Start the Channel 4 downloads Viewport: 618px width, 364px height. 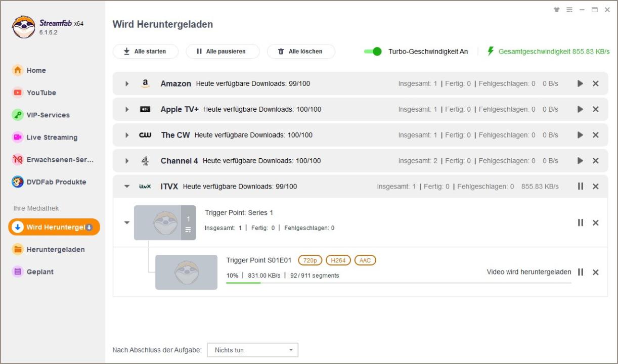[581, 161]
